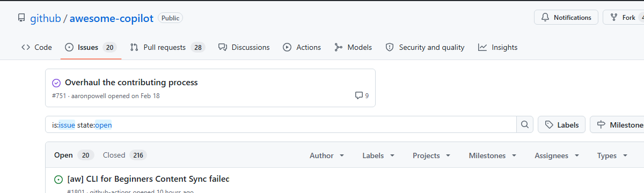This screenshot has width=644, height=193.
Task: Click the Fork button
Action: (x=624, y=18)
